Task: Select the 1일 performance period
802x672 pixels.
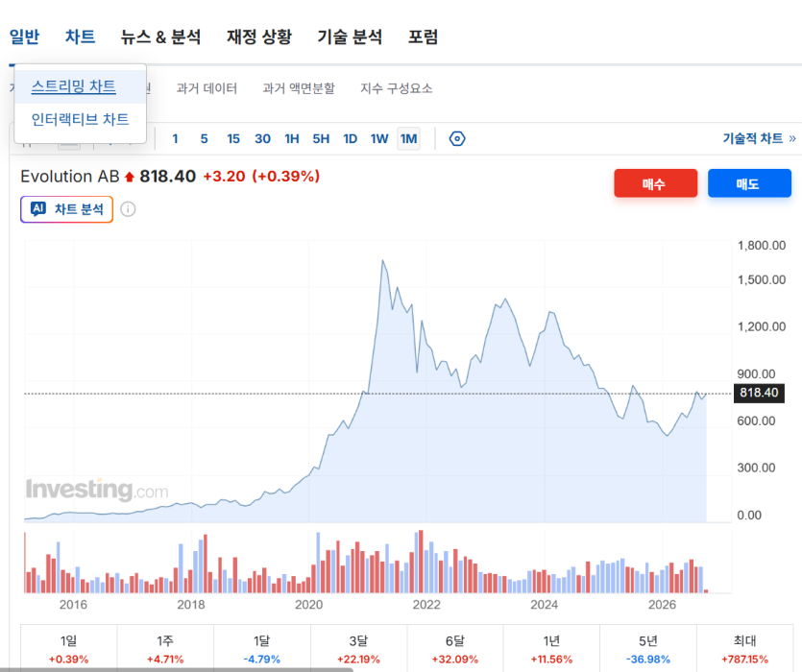Action: pyautogui.click(x=68, y=648)
